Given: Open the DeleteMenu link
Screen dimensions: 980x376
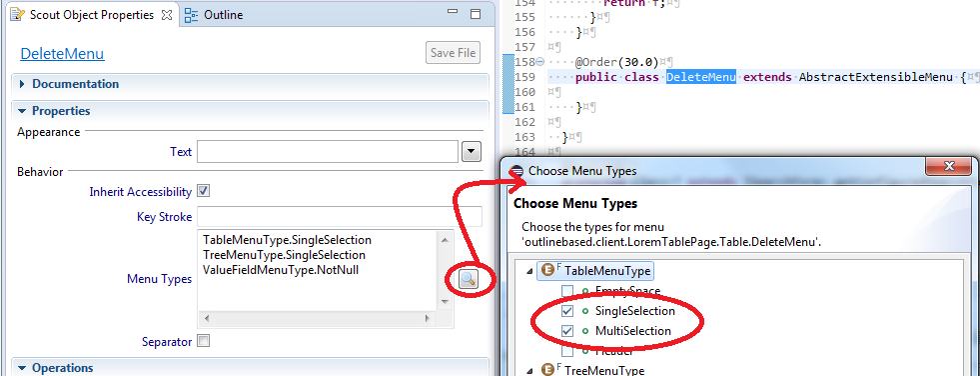Looking at the screenshot, I should tap(63, 54).
